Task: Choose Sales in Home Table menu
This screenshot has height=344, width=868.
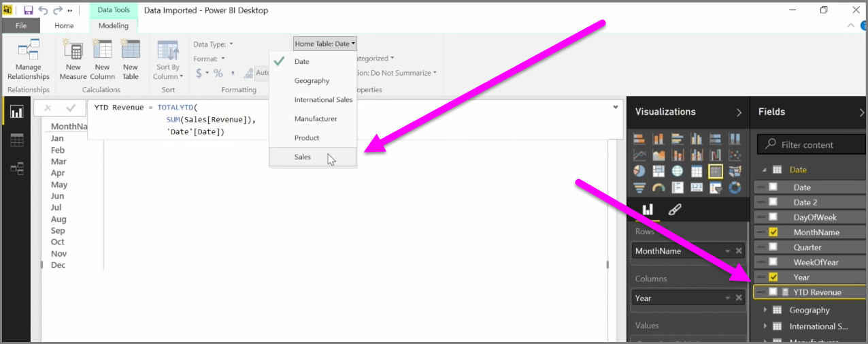Action: coord(313,157)
